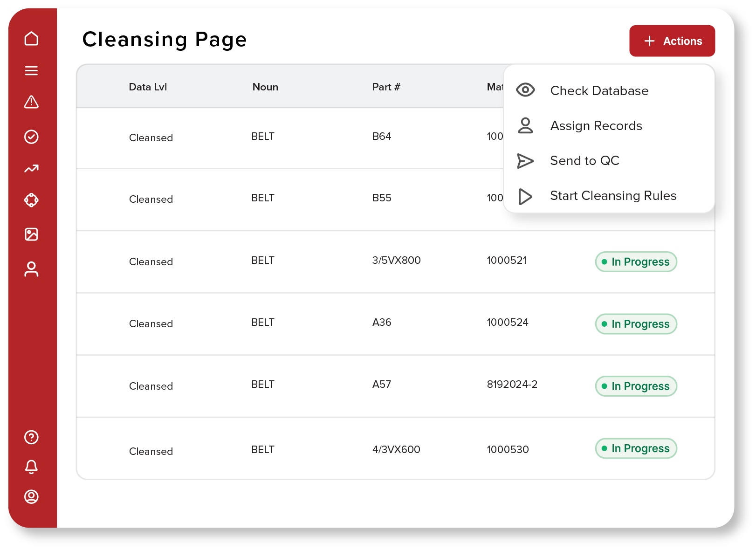Choose Start Cleansing Rules from the menu
This screenshot has height=550, width=756.
[x=613, y=196]
